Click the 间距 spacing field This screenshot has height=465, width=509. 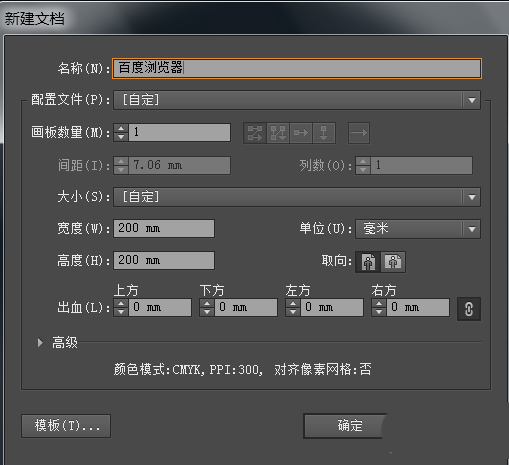tap(179, 165)
